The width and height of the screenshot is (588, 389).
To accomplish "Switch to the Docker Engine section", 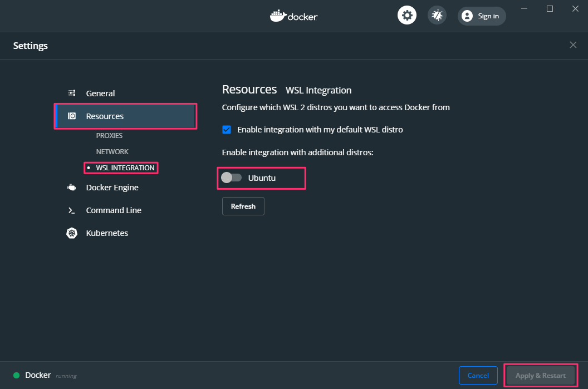I will click(111, 188).
